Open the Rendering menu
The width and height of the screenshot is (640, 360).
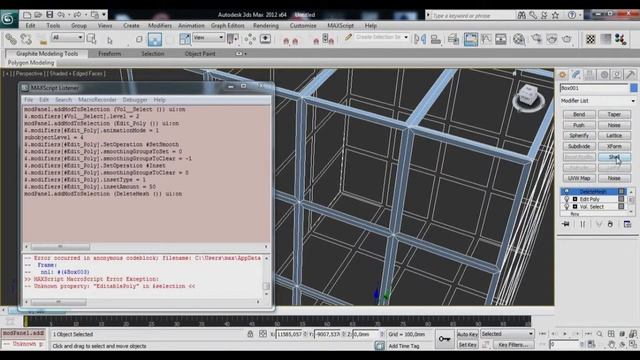266,25
